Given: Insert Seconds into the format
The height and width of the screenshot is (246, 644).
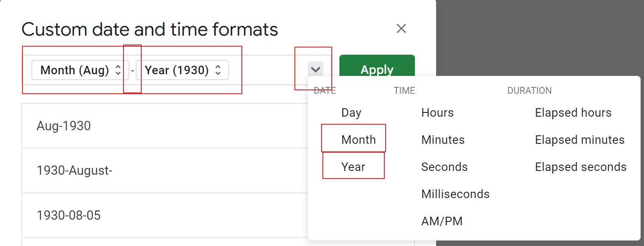Looking at the screenshot, I should tap(444, 167).
